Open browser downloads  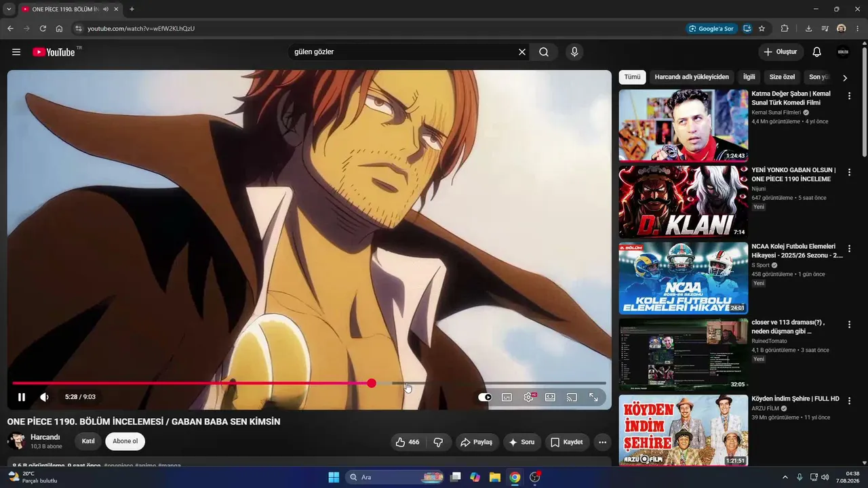point(808,28)
